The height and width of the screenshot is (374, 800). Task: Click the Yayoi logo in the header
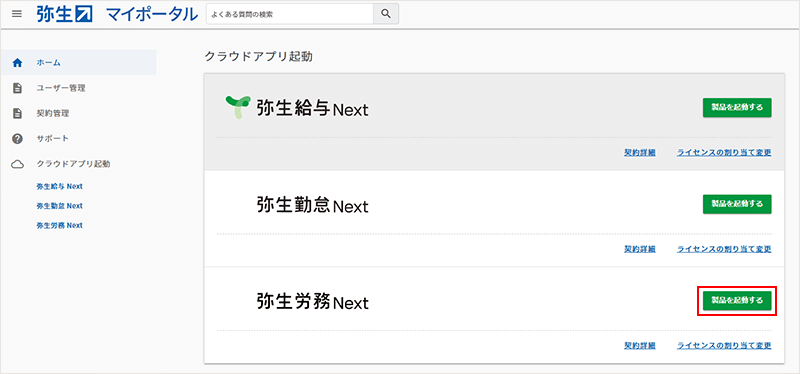tap(64, 14)
